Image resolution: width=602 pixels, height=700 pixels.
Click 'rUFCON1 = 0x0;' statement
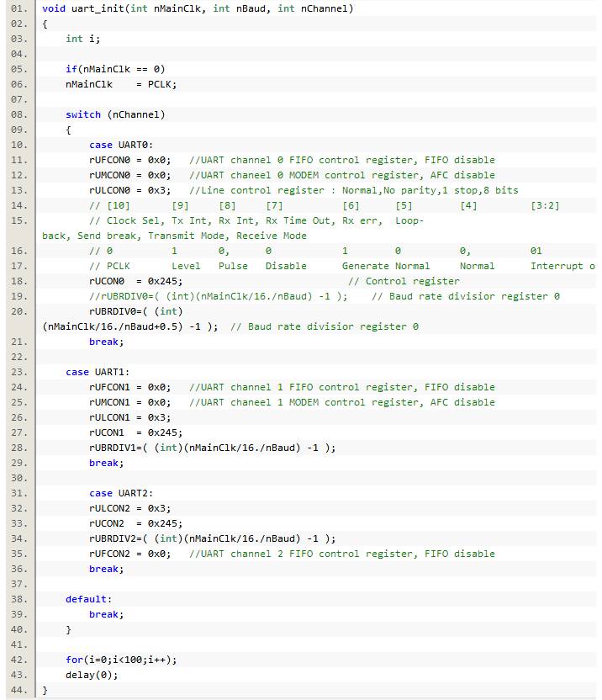129,388
